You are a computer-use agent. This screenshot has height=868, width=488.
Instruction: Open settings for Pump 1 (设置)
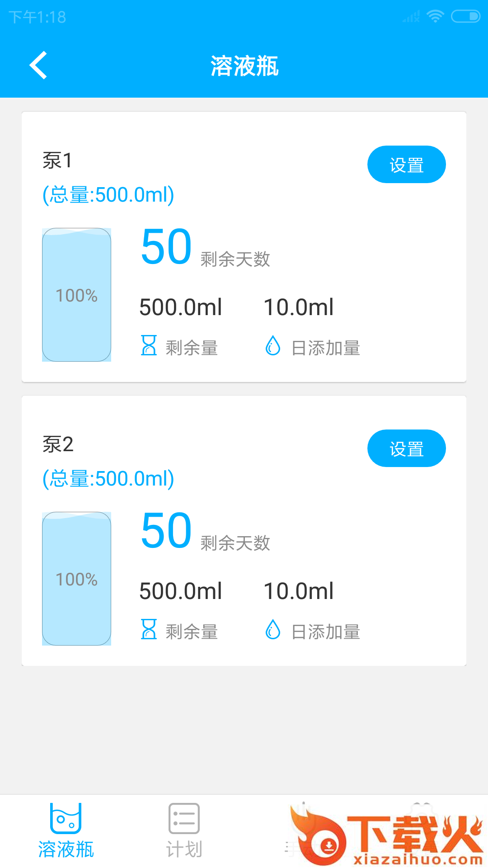point(406,165)
